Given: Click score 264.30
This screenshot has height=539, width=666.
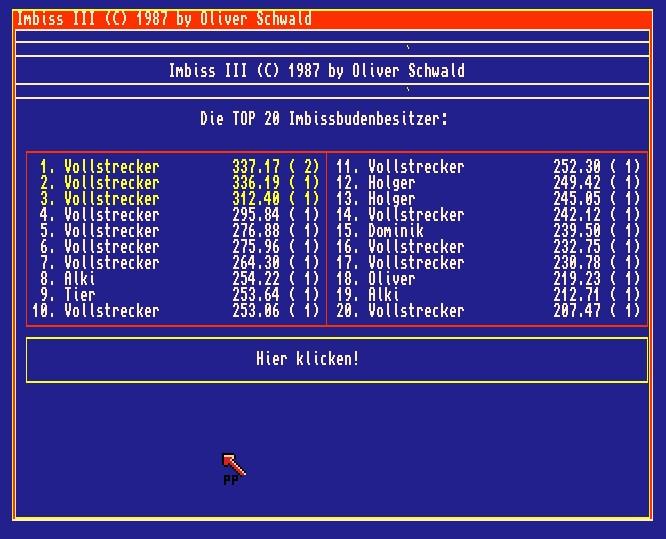Looking at the screenshot, I should [256, 262].
